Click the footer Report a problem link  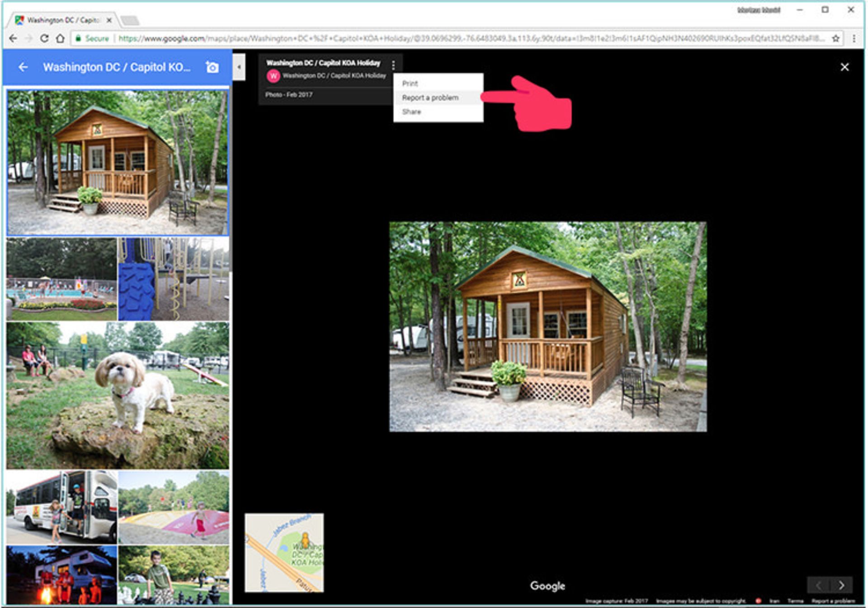(833, 601)
